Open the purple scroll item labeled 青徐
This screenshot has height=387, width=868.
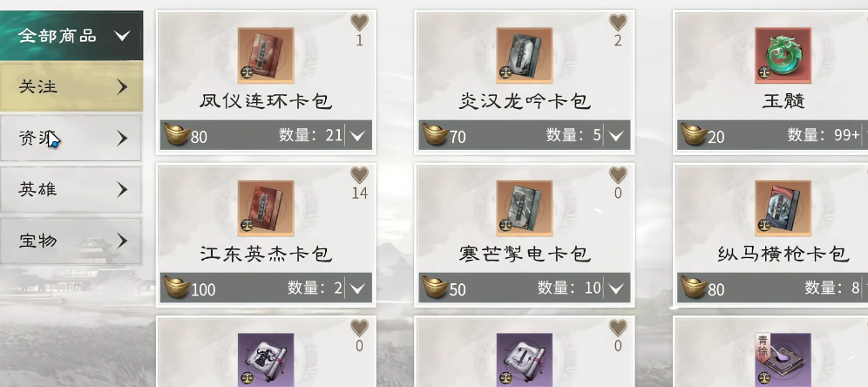pyautogui.click(x=783, y=359)
